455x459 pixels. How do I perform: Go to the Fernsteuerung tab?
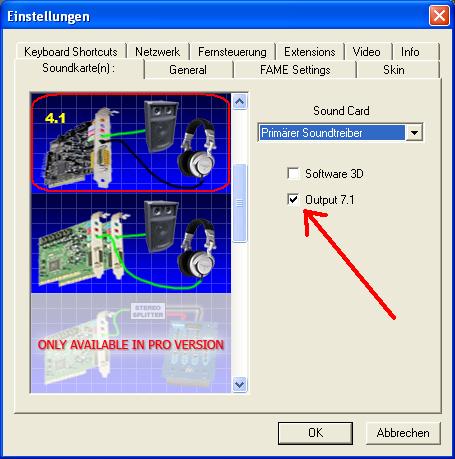(x=232, y=52)
